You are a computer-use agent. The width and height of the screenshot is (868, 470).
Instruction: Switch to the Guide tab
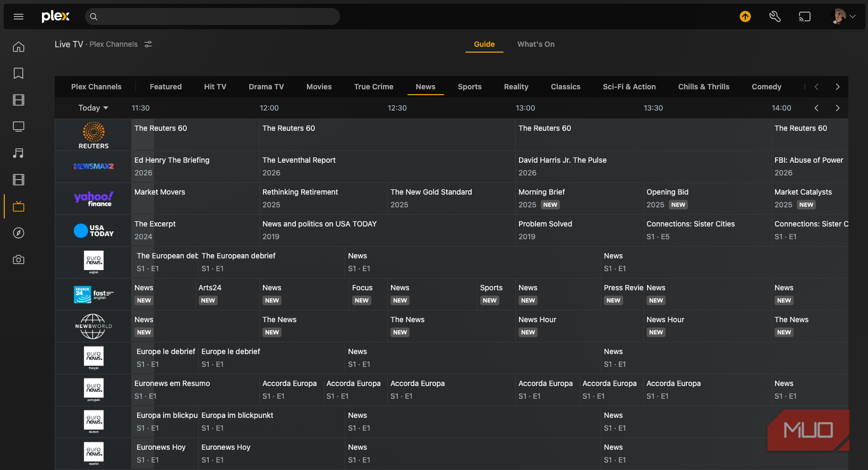[484, 44]
